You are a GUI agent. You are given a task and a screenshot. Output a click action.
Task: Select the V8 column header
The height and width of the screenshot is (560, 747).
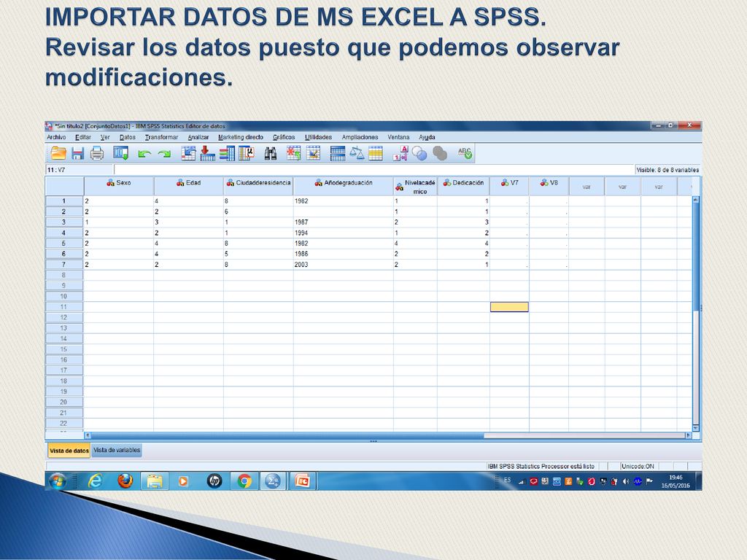(x=549, y=186)
